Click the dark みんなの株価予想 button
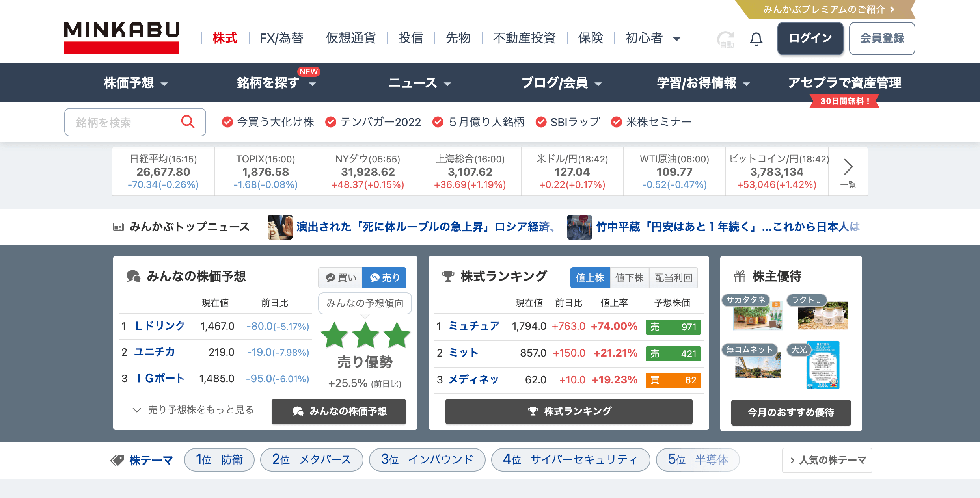The width and height of the screenshot is (980, 498). click(339, 411)
